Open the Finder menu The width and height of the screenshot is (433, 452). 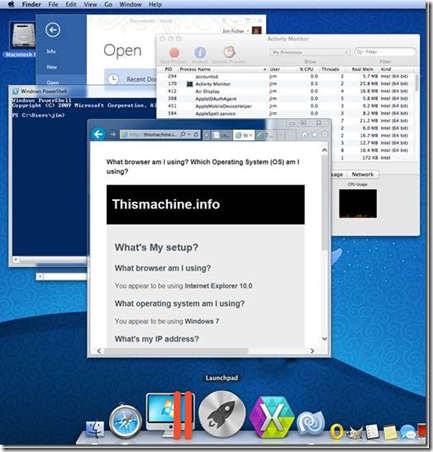click(31, 4)
